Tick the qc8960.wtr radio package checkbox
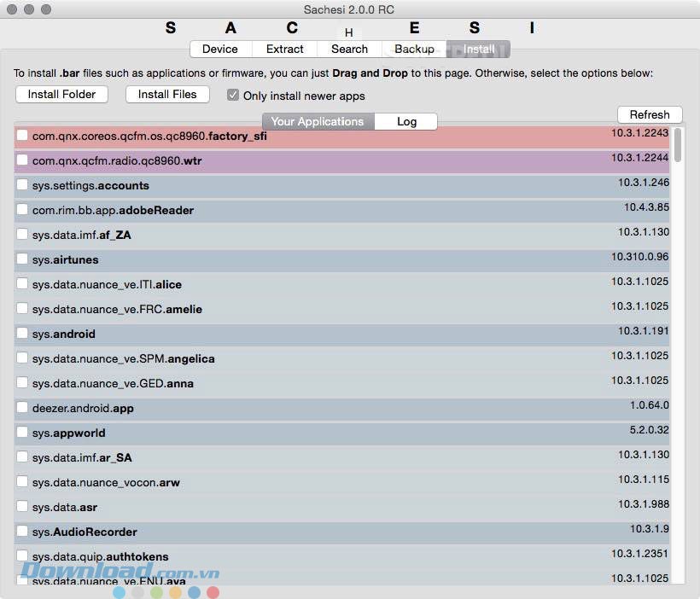This screenshot has width=700, height=599. point(22,160)
